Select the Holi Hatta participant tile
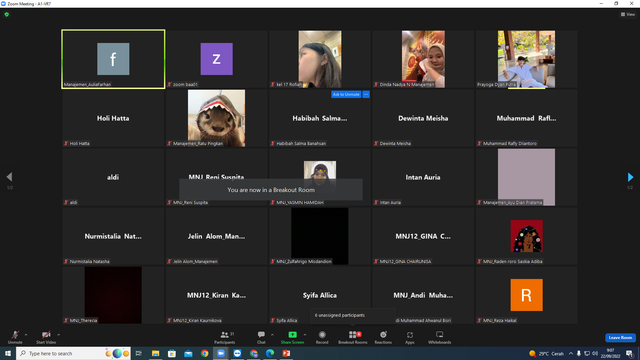 [113, 118]
